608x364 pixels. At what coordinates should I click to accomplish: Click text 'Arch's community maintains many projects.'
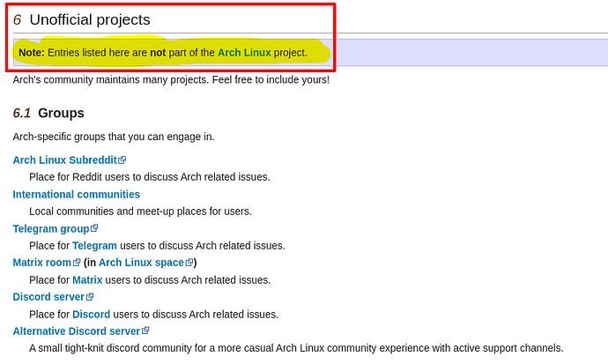pos(111,80)
